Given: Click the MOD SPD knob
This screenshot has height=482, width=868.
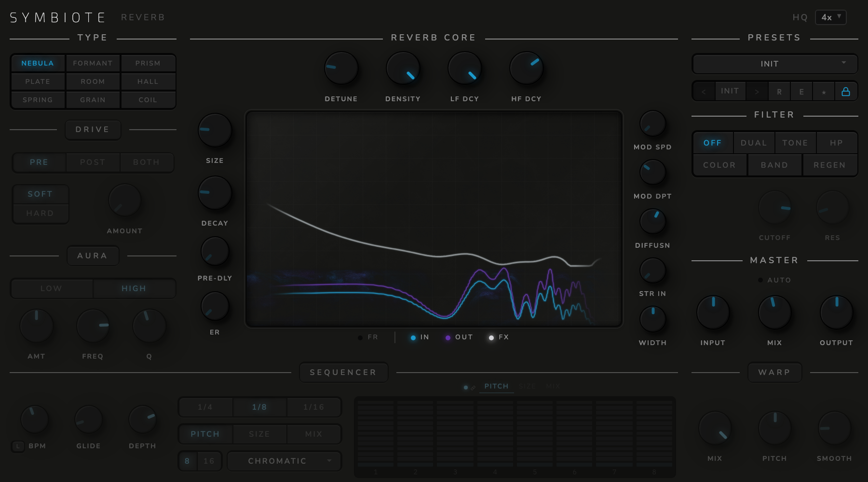Looking at the screenshot, I should point(652,123).
